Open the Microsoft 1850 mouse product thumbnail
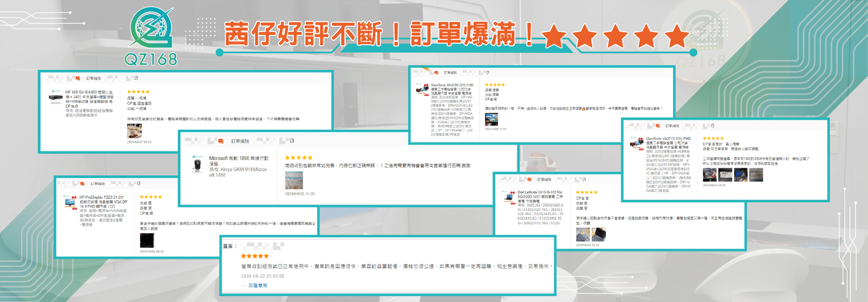Screen dimensions: 868x302 (197, 165)
